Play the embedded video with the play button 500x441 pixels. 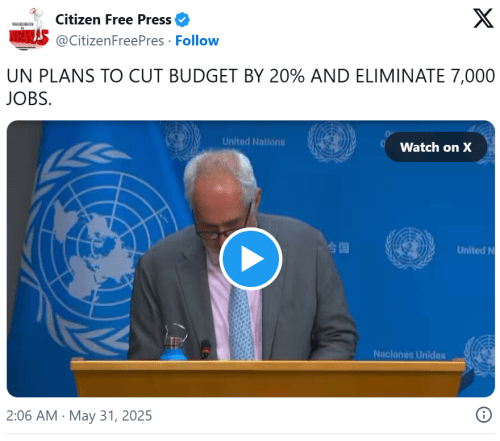pos(251,259)
